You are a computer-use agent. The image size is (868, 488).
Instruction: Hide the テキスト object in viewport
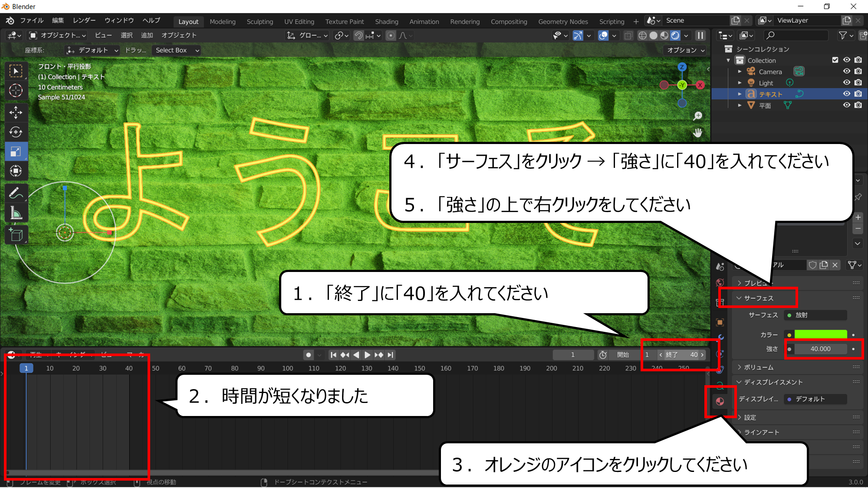(847, 94)
